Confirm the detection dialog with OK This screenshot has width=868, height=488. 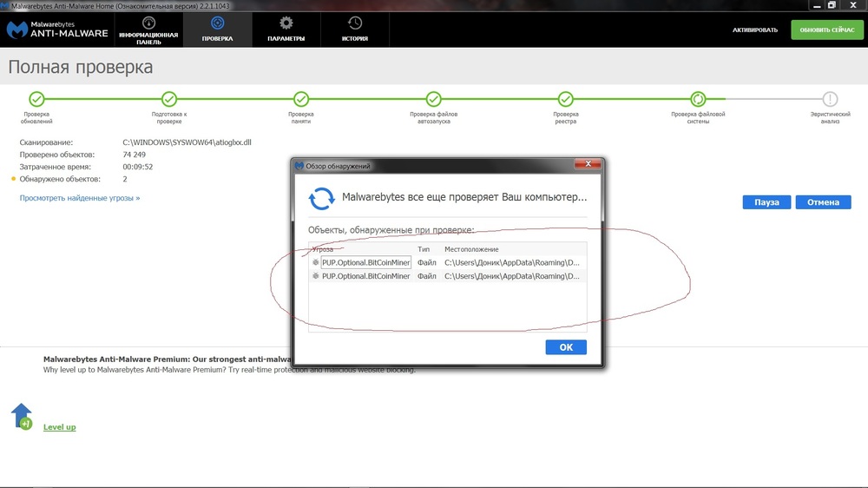(566, 347)
